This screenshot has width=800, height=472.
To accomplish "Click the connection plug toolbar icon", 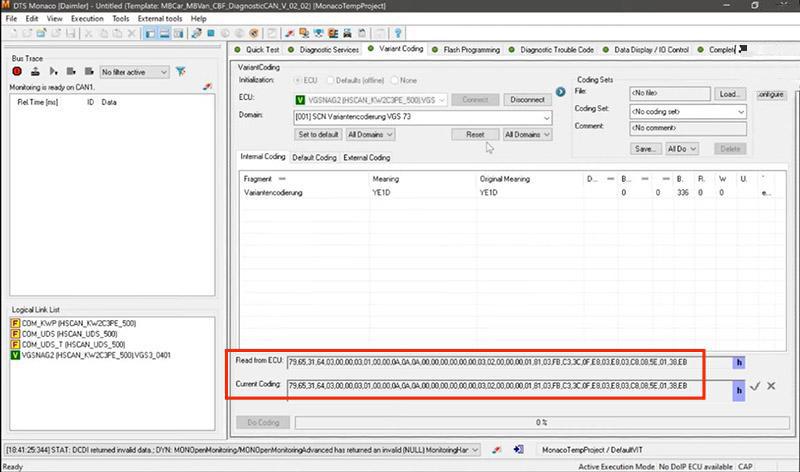I will (x=196, y=33).
